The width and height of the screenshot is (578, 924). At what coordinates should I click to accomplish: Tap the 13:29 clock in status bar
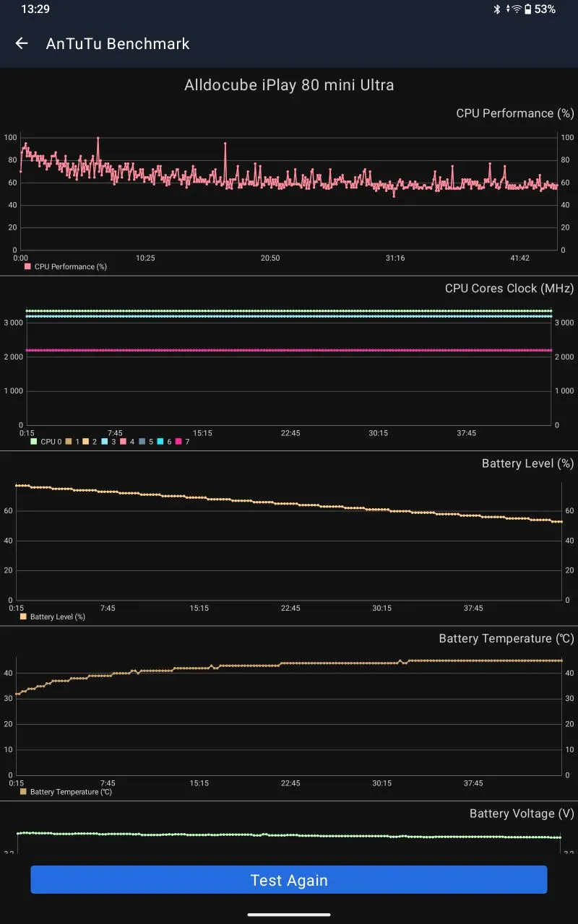[x=35, y=9]
